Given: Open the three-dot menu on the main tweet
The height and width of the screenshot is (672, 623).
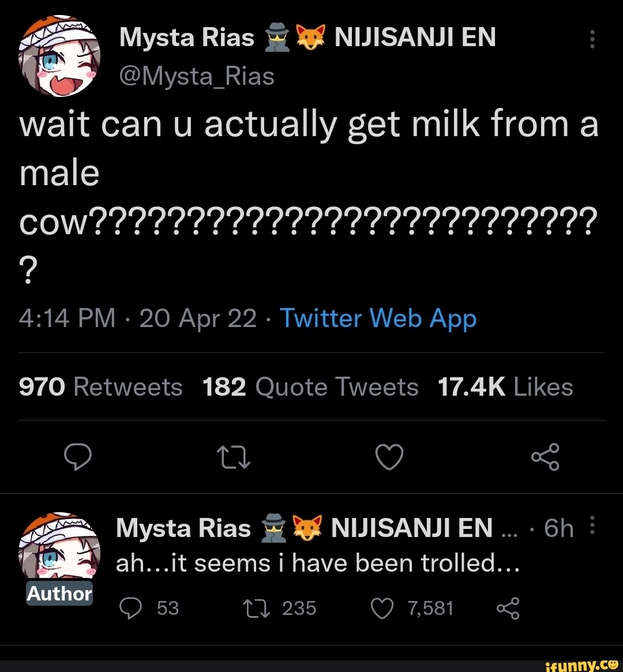Looking at the screenshot, I should [592, 39].
